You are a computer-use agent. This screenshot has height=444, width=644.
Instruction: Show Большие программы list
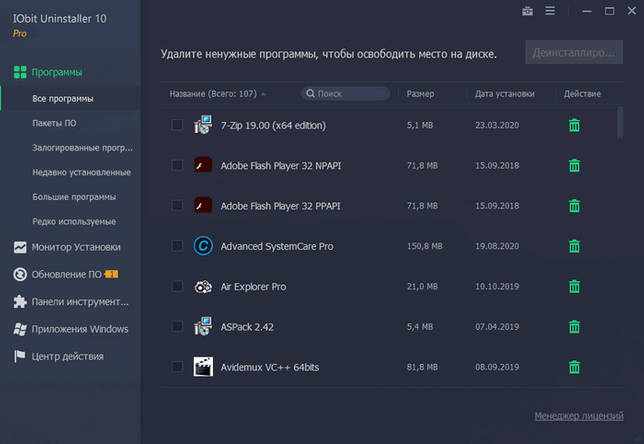point(74,197)
